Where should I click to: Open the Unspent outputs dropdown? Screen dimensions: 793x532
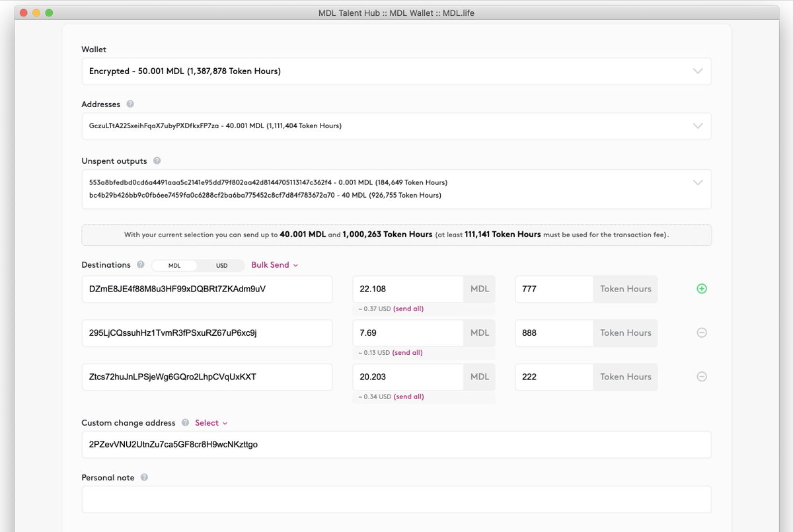pyautogui.click(x=397, y=189)
